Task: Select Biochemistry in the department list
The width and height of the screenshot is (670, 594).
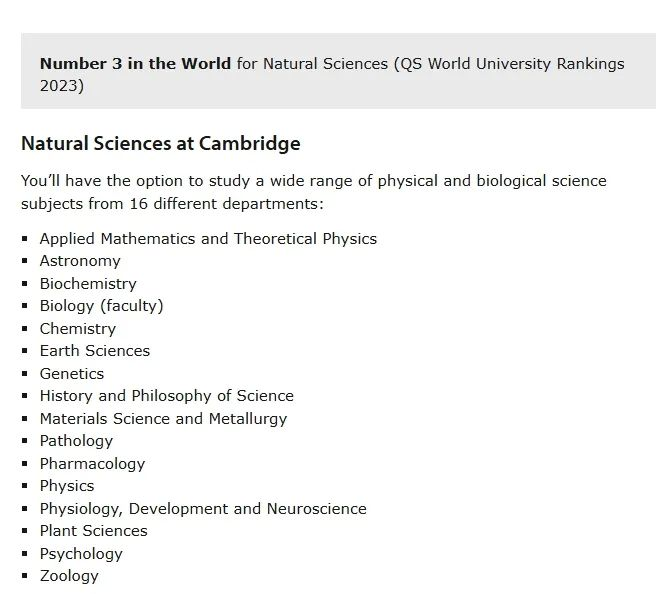Action: pyautogui.click(x=88, y=284)
